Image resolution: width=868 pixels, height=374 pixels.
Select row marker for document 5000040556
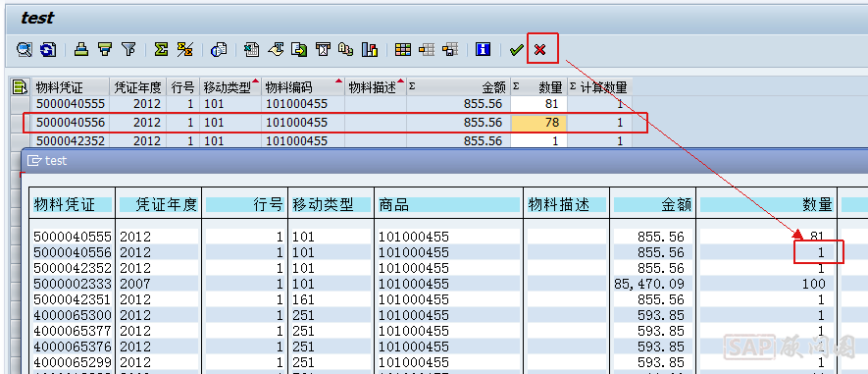[21, 123]
